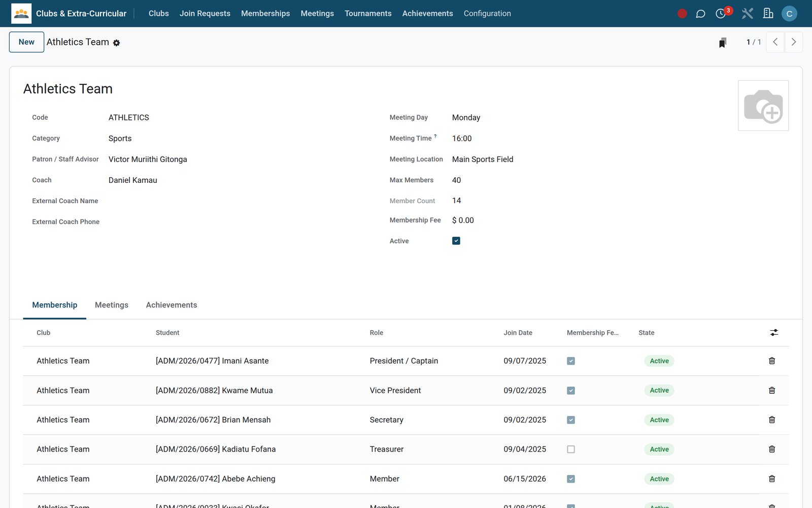Click the Active state badge for Kadiatu Fofana
812x508 pixels.
tap(659, 449)
